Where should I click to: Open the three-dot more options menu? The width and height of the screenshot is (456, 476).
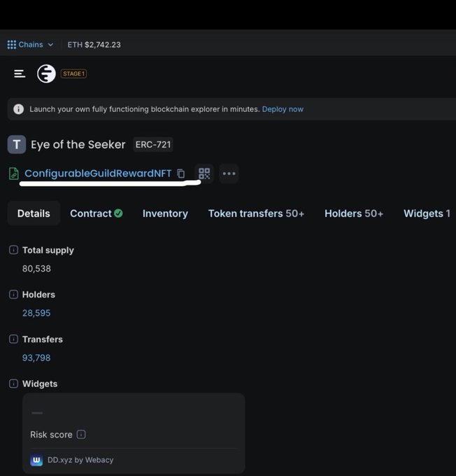pyautogui.click(x=229, y=174)
